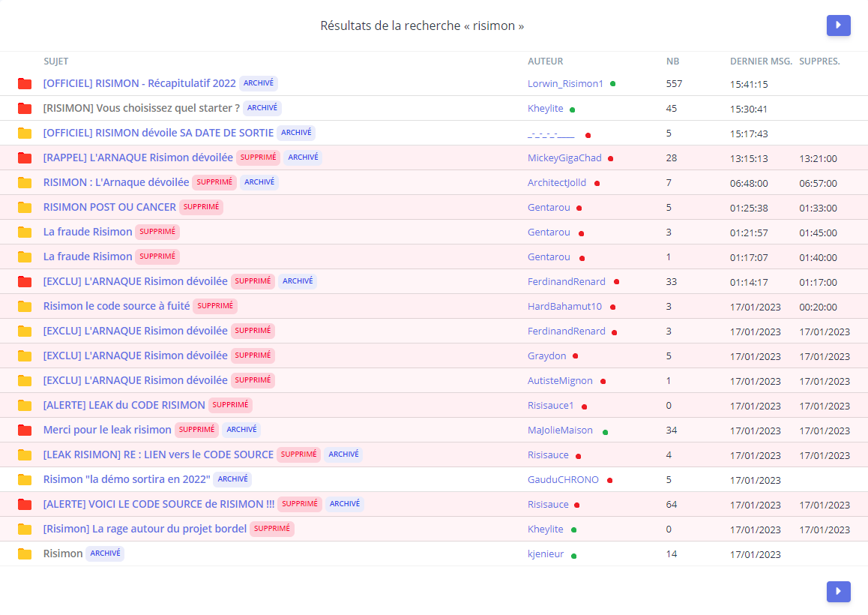
Task: Click the SUJET column header
Action: pos(55,61)
